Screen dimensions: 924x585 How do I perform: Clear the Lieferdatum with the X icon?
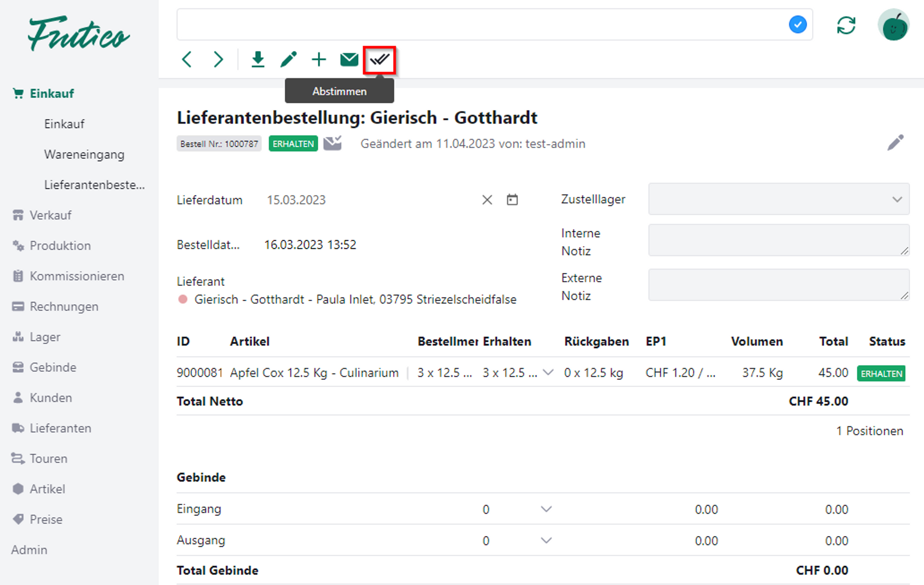click(487, 200)
